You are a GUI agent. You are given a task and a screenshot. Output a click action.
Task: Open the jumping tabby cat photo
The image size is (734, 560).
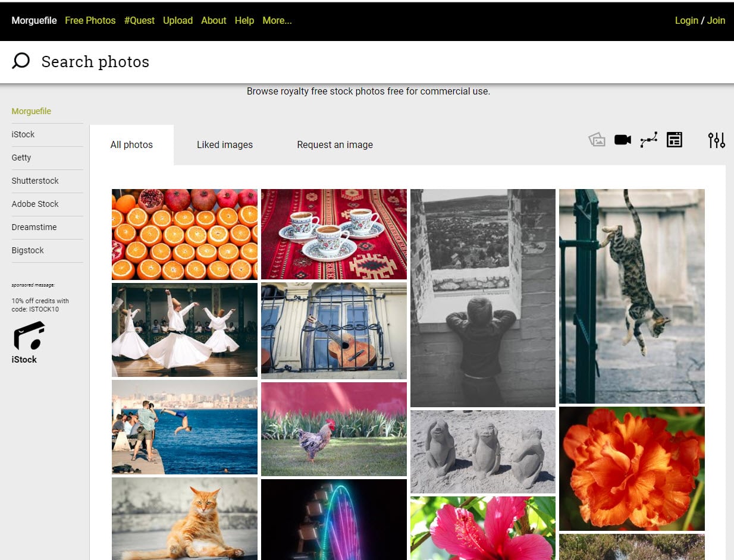click(x=632, y=296)
